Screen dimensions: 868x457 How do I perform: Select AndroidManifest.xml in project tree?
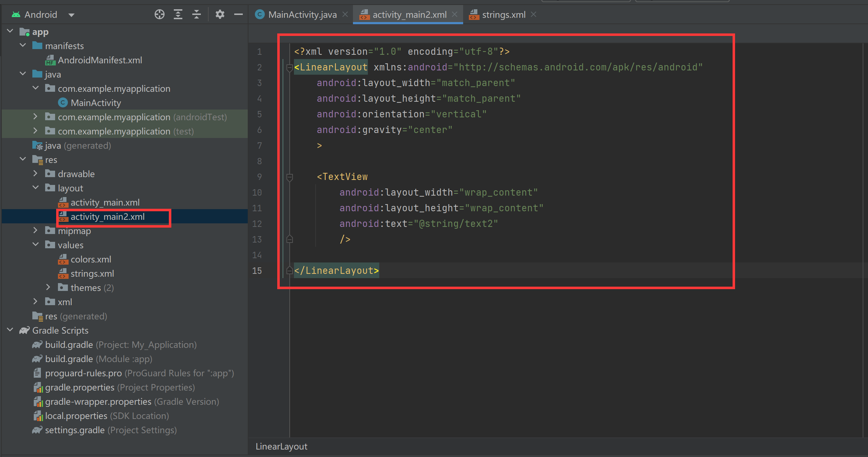click(x=100, y=60)
